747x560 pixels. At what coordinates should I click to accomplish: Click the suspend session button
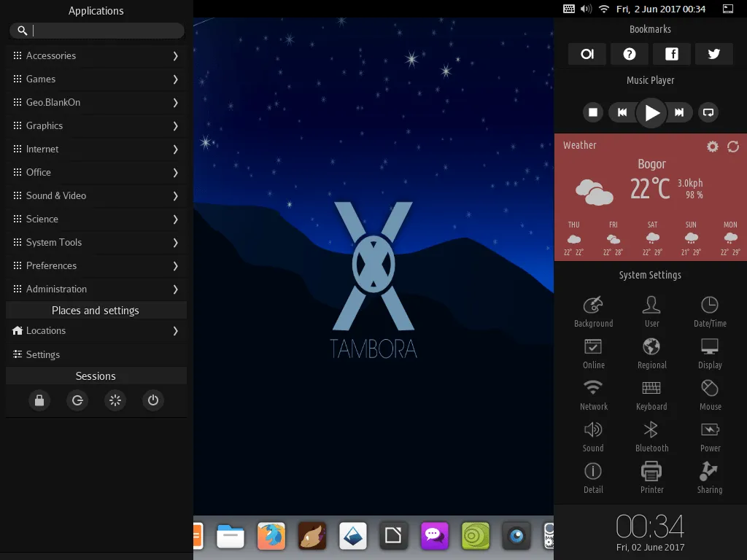[115, 400]
